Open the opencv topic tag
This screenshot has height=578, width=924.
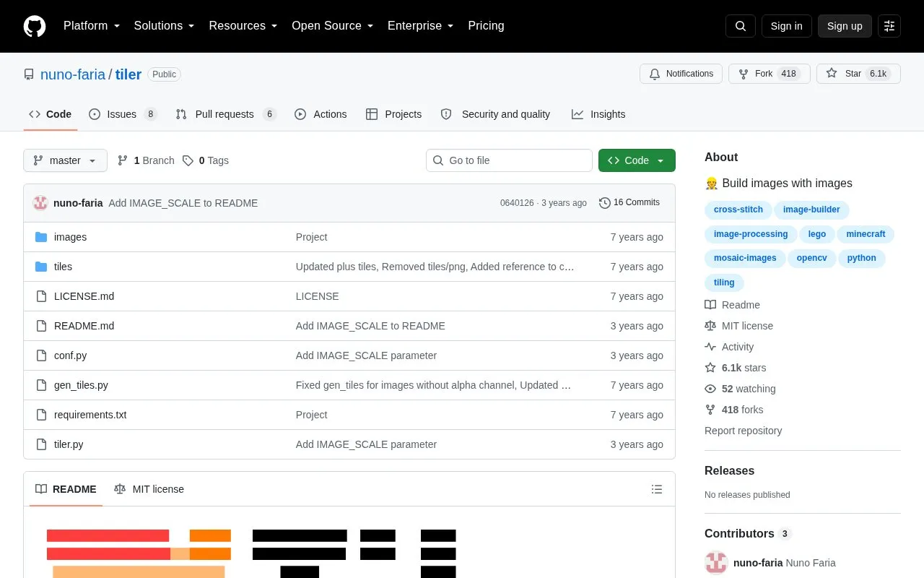(x=812, y=258)
